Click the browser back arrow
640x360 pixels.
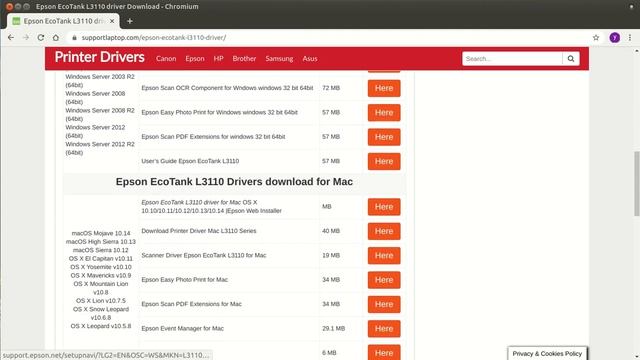pos(11,38)
